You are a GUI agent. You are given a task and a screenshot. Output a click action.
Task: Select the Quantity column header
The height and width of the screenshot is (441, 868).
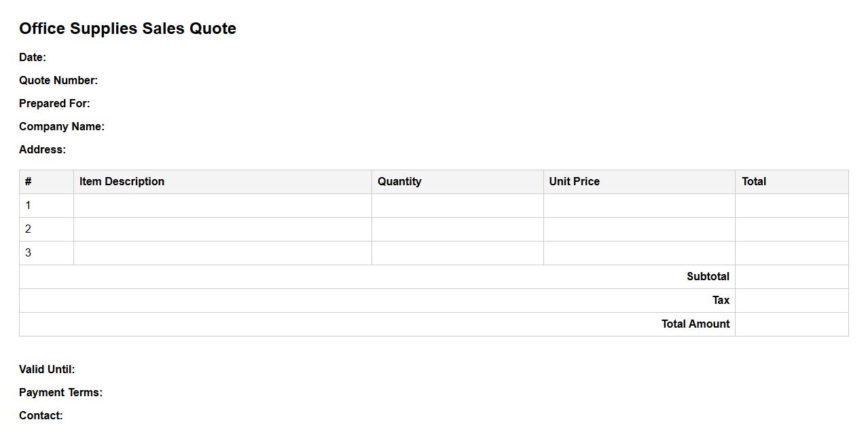point(399,182)
